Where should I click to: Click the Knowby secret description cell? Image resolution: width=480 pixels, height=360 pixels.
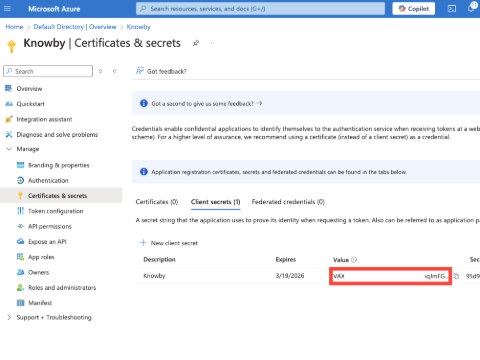point(154,276)
